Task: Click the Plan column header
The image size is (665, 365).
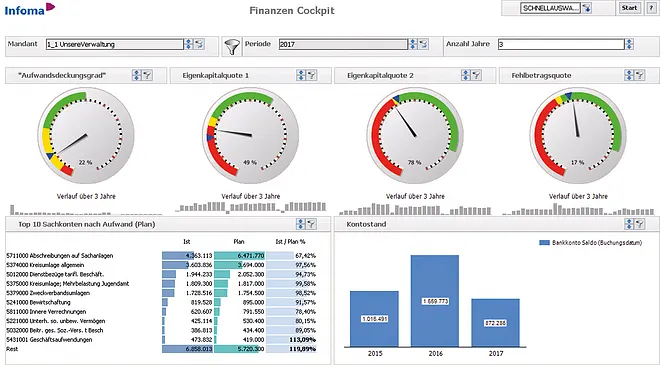Action: pyautogui.click(x=239, y=242)
